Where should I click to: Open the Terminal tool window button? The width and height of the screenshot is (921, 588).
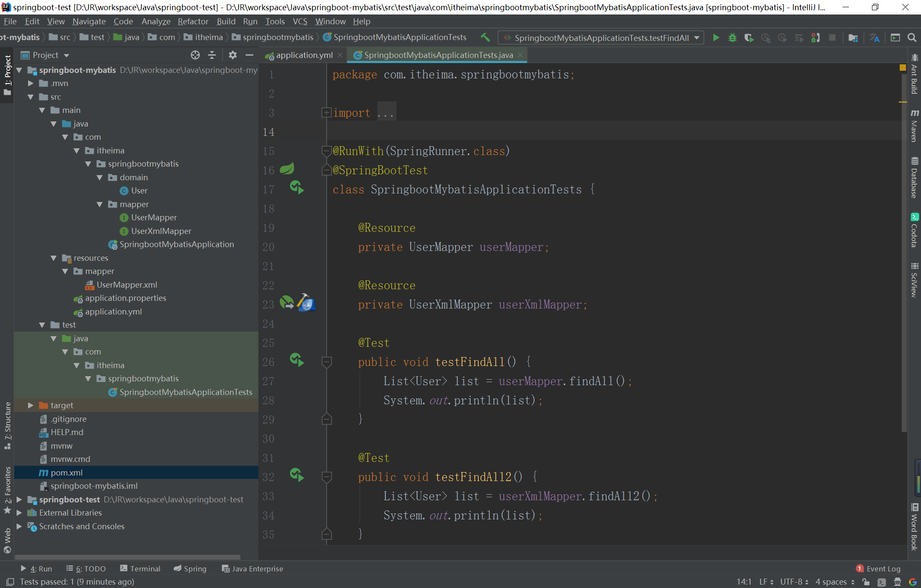click(140, 568)
